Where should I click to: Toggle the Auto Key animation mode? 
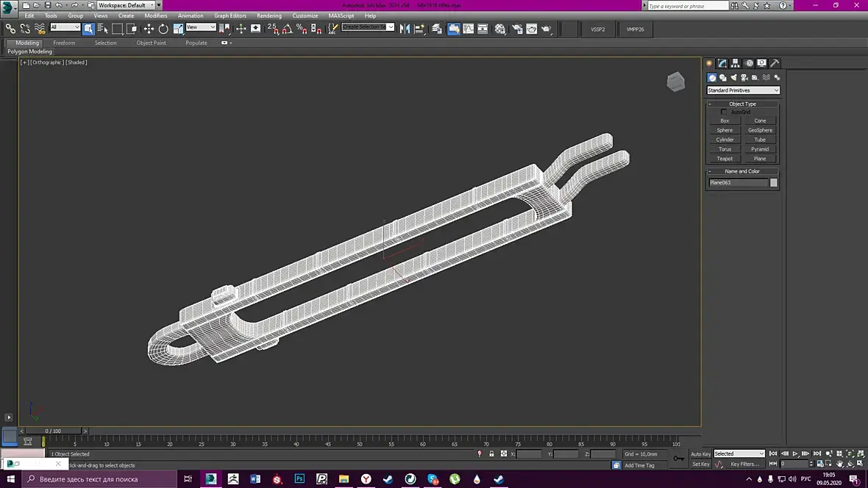click(x=700, y=453)
